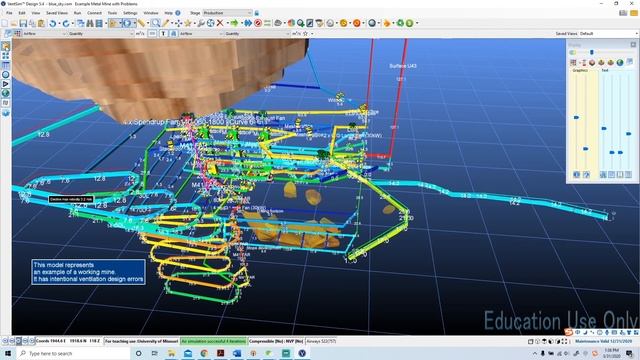640x360 pixels.
Task: Click the globe sidebar icon
Action: click(6, 93)
